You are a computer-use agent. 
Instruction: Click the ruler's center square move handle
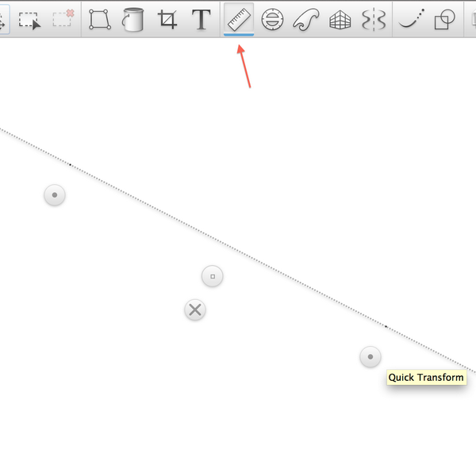coord(213,276)
